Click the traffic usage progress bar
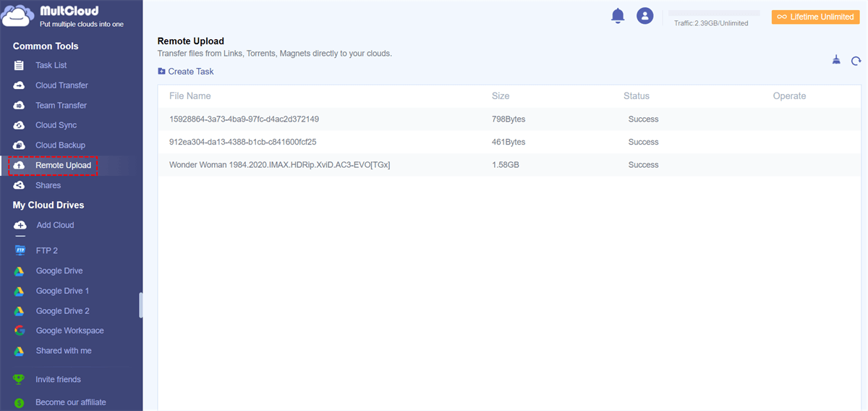 click(713, 13)
